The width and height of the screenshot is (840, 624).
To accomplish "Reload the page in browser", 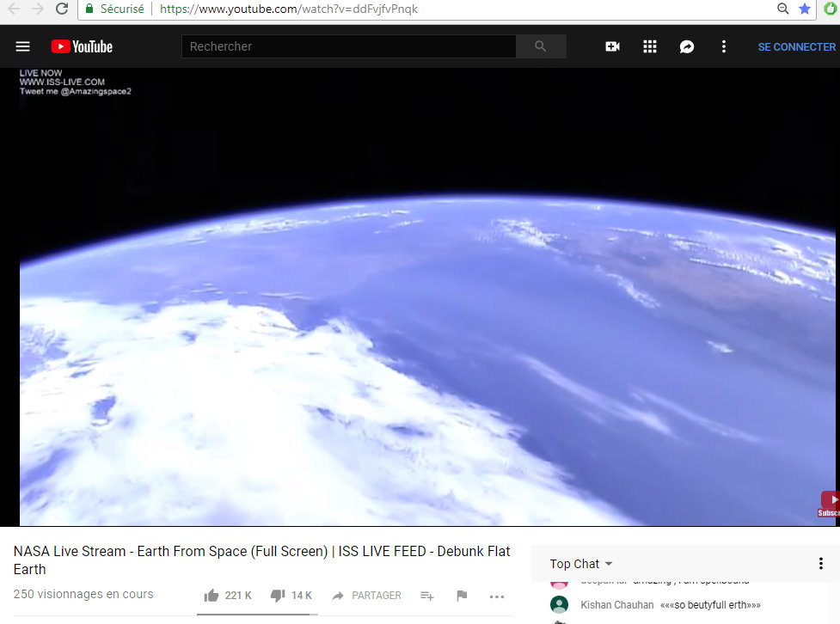I will (x=62, y=9).
